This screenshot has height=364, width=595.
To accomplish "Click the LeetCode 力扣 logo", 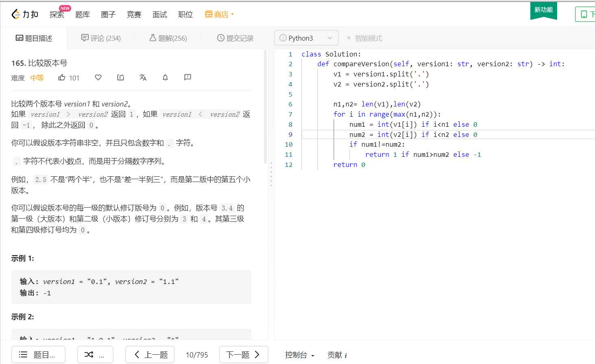I will tap(25, 14).
